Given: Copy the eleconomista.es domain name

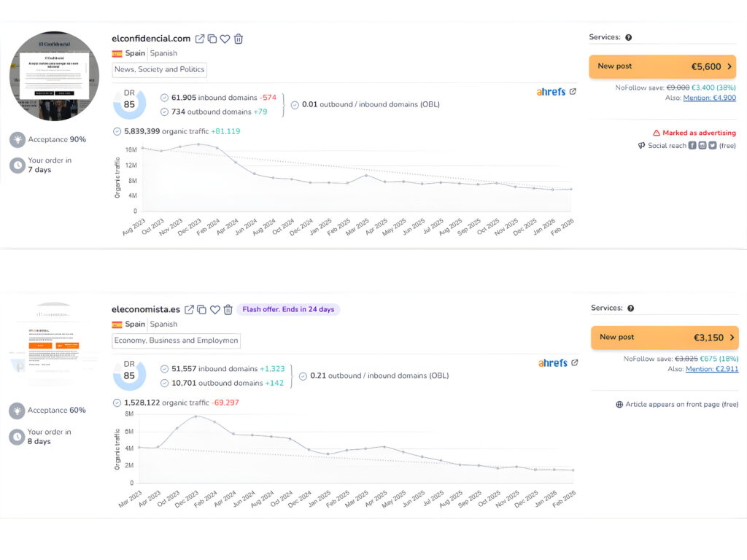Looking at the screenshot, I should pyautogui.click(x=201, y=310).
